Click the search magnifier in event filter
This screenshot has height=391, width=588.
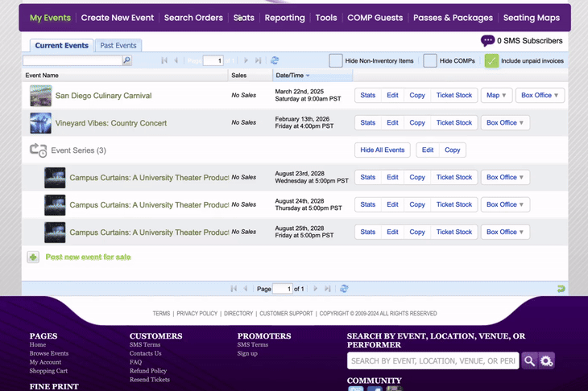click(x=126, y=61)
